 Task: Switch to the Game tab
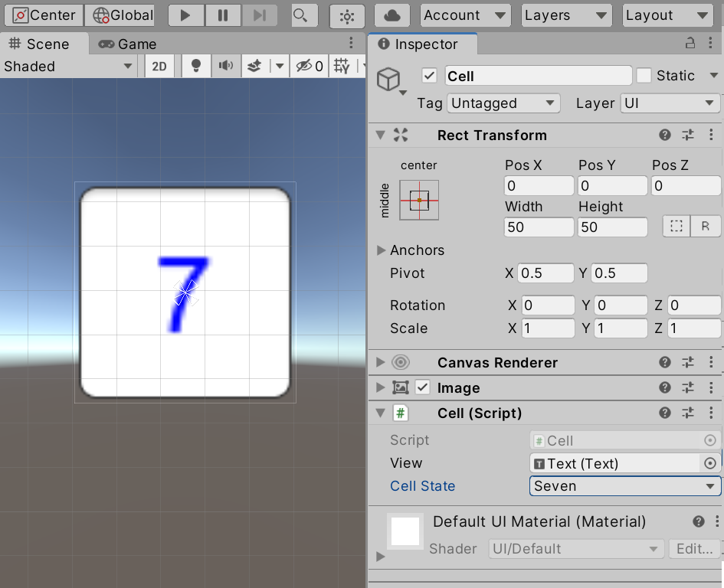tap(128, 44)
